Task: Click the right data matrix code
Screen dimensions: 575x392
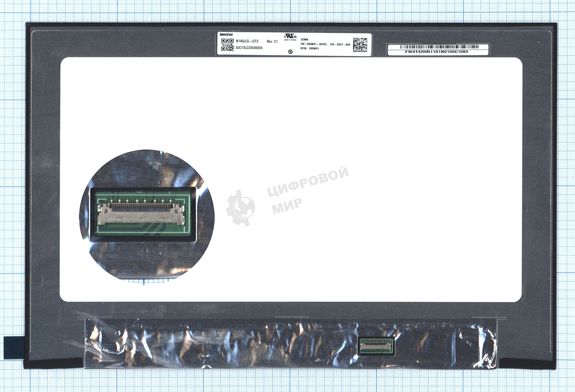Action: (360, 45)
